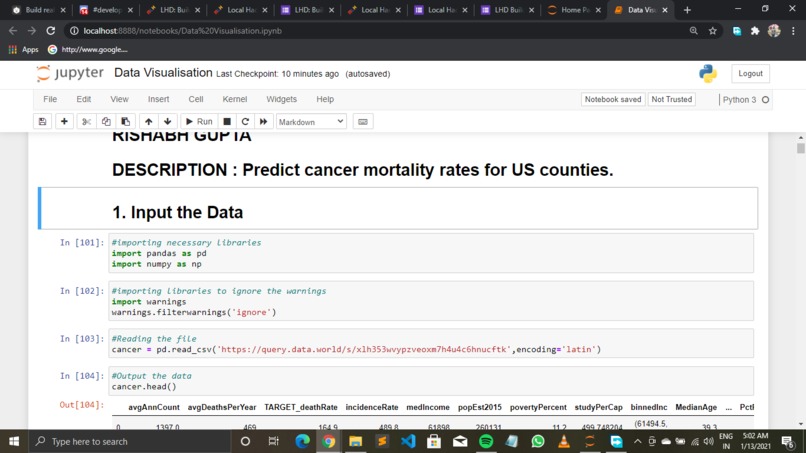Cut the selected cells
The width and height of the screenshot is (806, 453).
coord(86,122)
